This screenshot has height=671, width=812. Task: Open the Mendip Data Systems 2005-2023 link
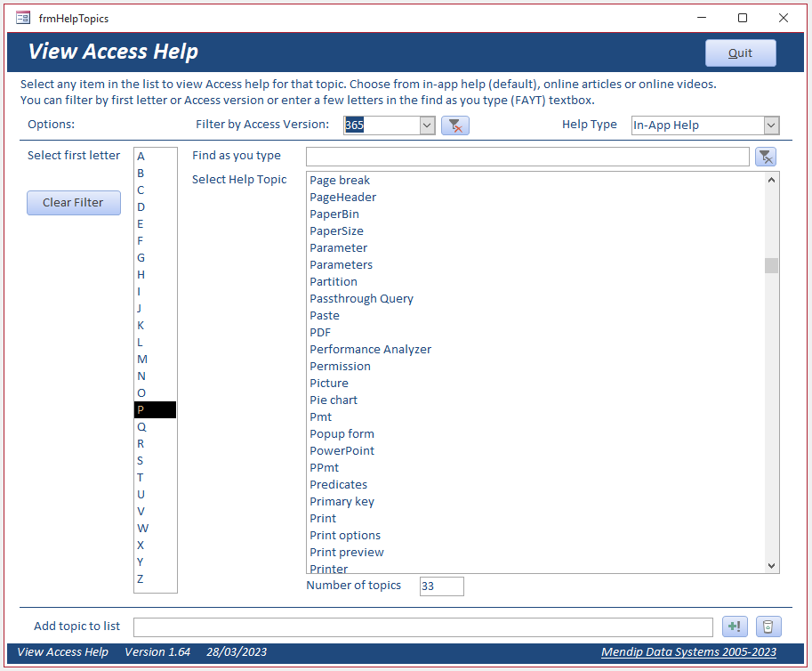(688, 651)
